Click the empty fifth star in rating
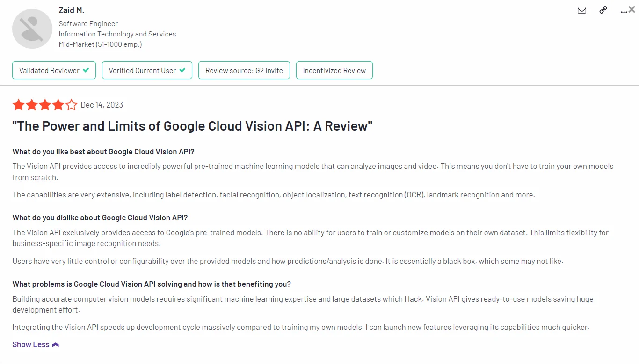The width and height of the screenshot is (639, 364). [x=71, y=105]
